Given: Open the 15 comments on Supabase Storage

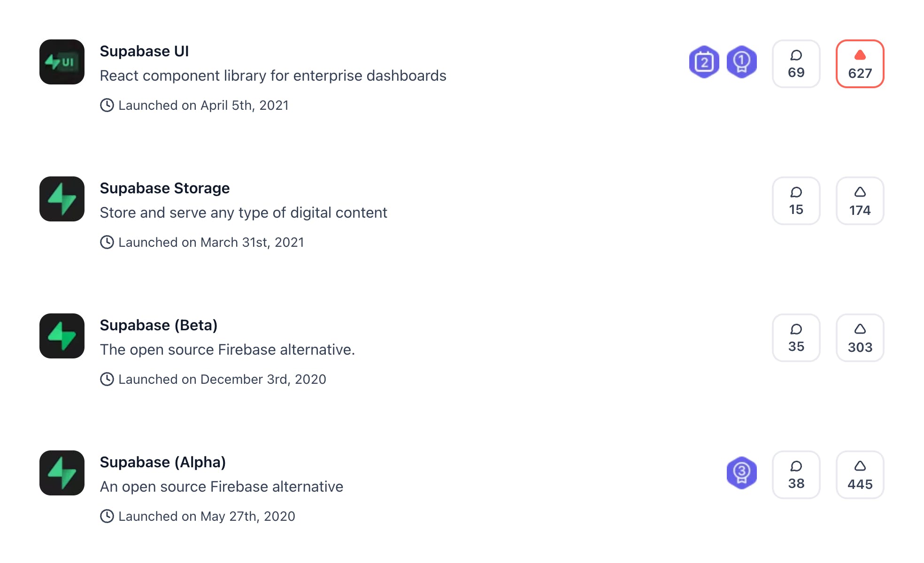Looking at the screenshot, I should point(796,201).
